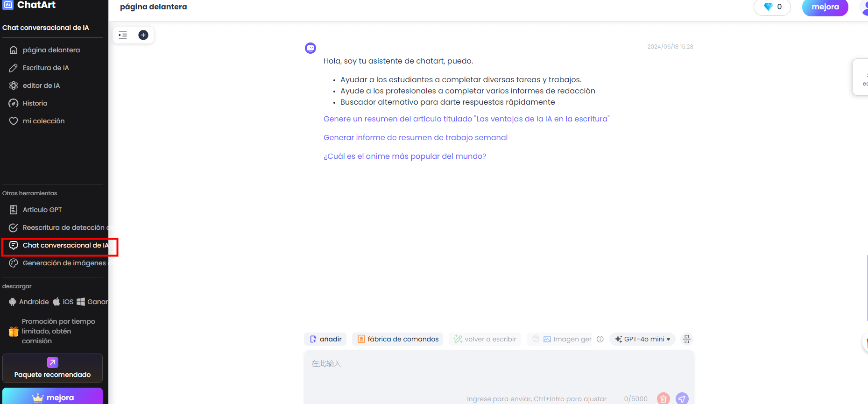This screenshot has height=404, width=868.
Task: Open Paquete recomendado
Action: [x=52, y=368]
